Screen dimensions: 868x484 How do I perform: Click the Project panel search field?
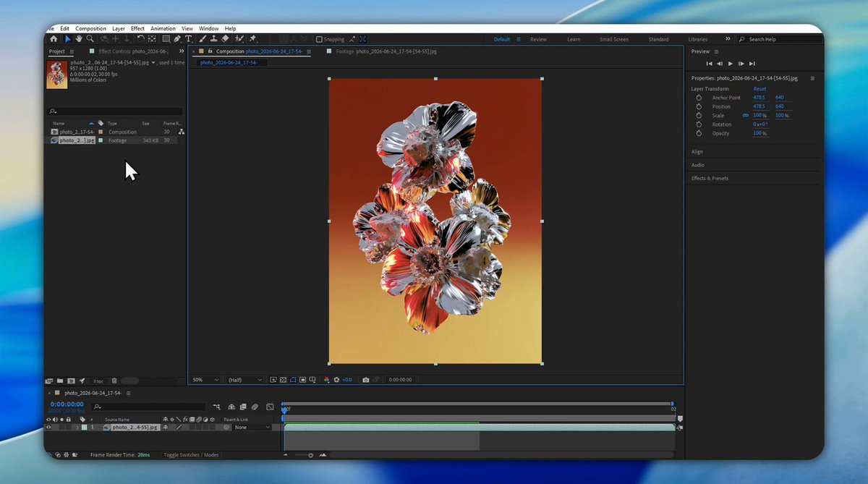pos(114,111)
